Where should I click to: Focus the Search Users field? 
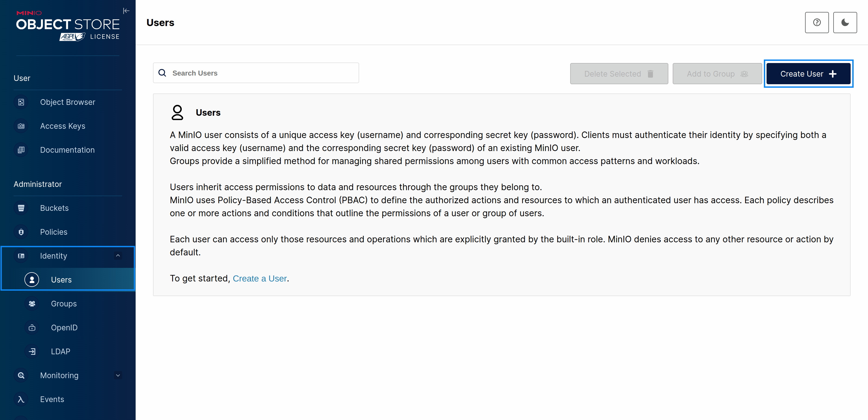[256, 73]
